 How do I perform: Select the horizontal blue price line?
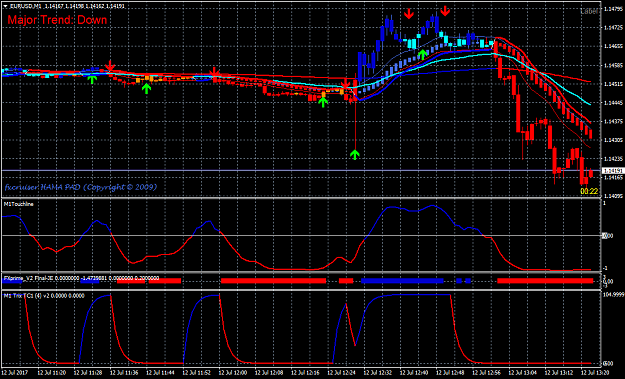(301, 171)
